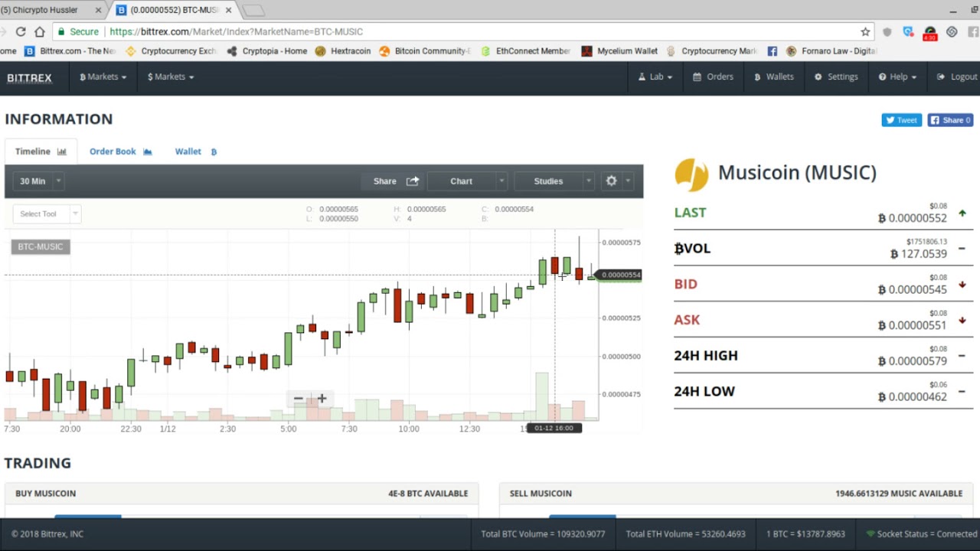Image resolution: width=980 pixels, height=551 pixels.
Task: Open the Hextracoin bookmark
Action: click(x=343, y=51)
